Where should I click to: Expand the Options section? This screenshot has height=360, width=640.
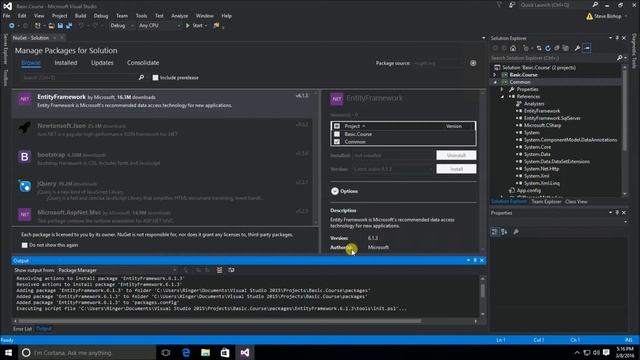335,191
